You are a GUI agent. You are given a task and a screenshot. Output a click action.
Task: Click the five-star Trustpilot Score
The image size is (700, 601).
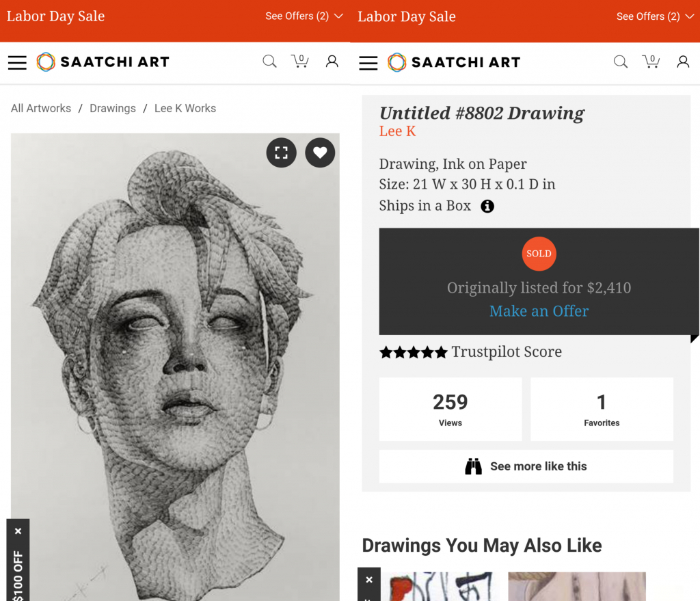[470, 352]
